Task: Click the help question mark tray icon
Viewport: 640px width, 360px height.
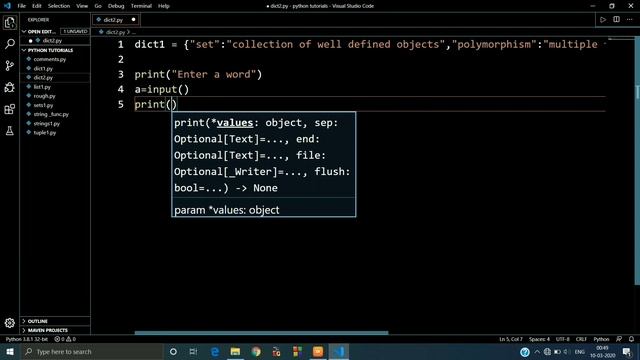Action: point(525,351)
